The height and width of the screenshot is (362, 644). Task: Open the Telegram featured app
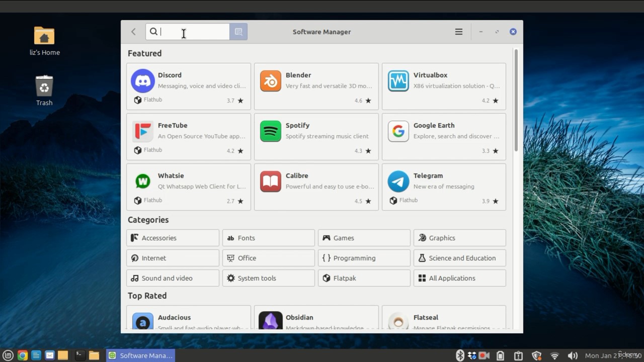(x=444, y=187)
